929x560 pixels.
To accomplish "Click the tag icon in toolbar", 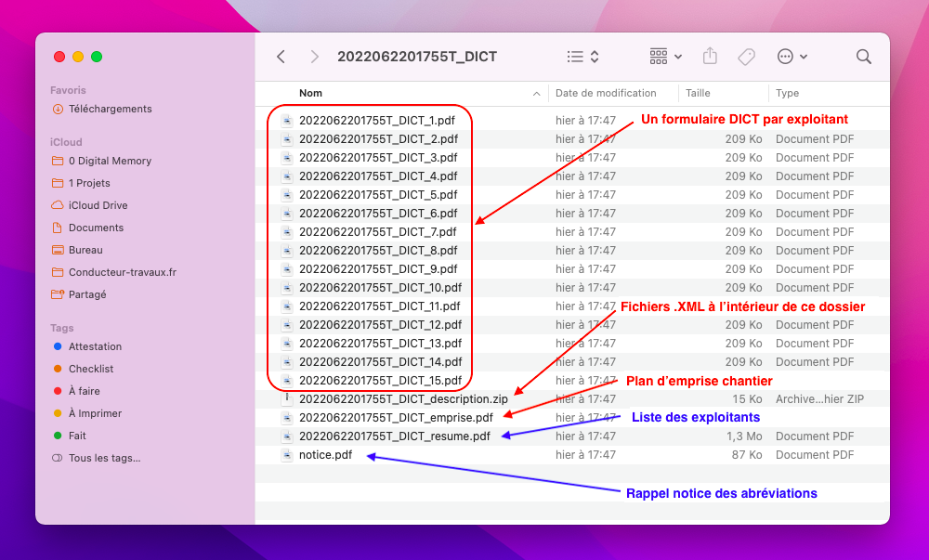I will (x=746, y=57).
